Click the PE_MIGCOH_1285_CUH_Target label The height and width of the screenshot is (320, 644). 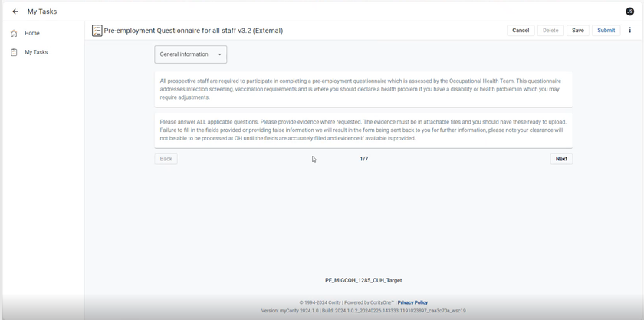[x=363, y=281]
